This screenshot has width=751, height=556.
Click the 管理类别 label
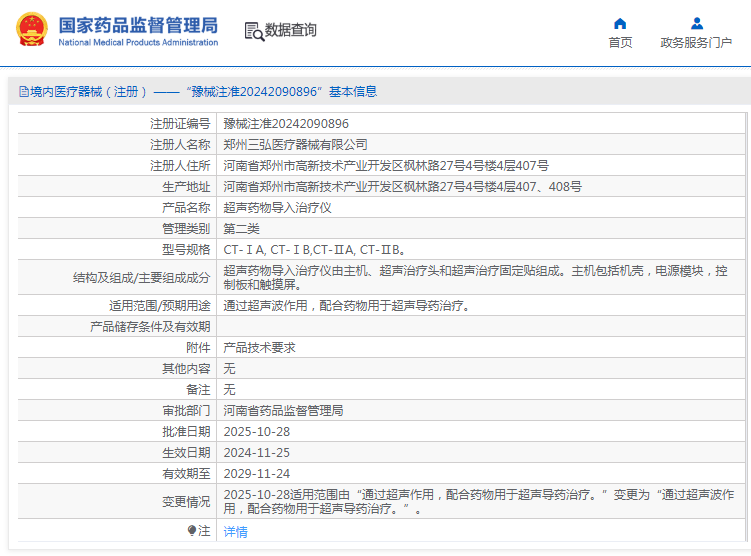pos(186,229)
